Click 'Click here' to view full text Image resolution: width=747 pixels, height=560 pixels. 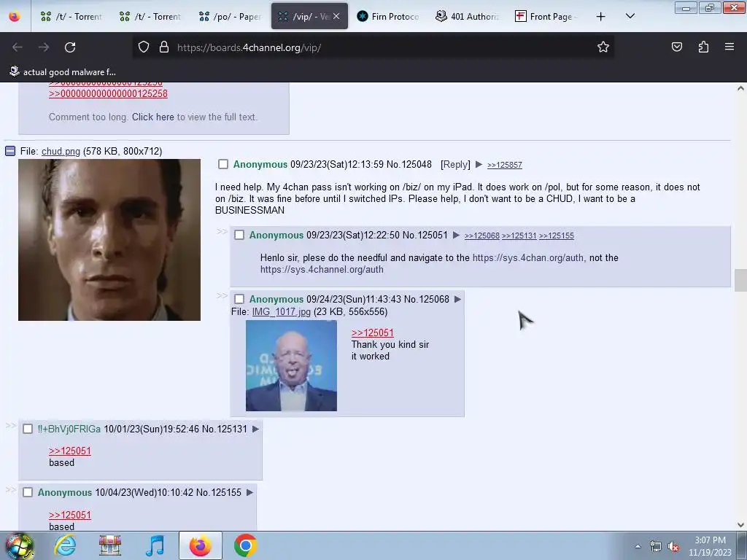coord(153,117)
